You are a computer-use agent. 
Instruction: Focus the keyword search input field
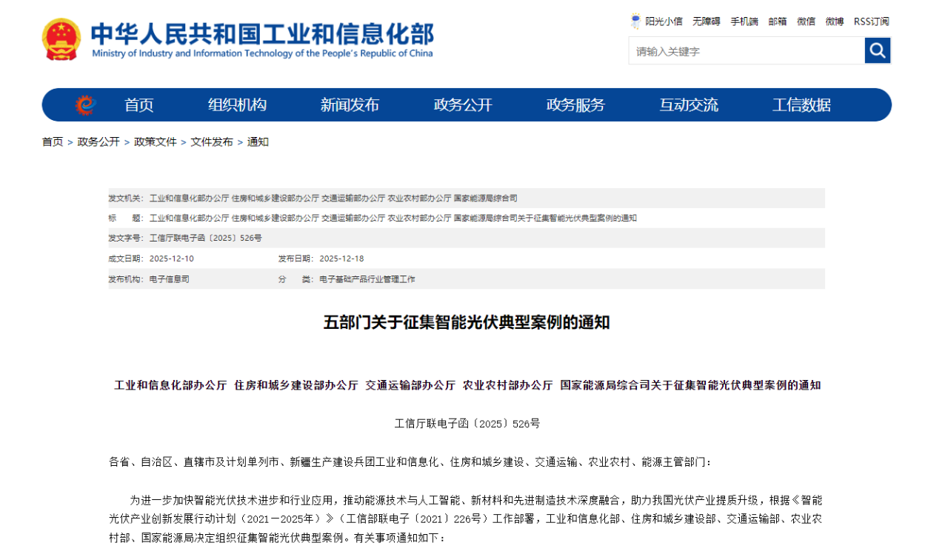(x=746, y=51)
